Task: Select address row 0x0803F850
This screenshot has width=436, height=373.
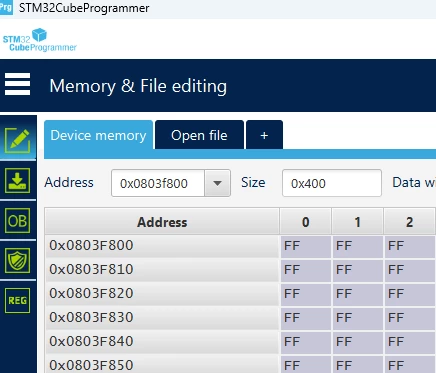Action: [162, 365]
